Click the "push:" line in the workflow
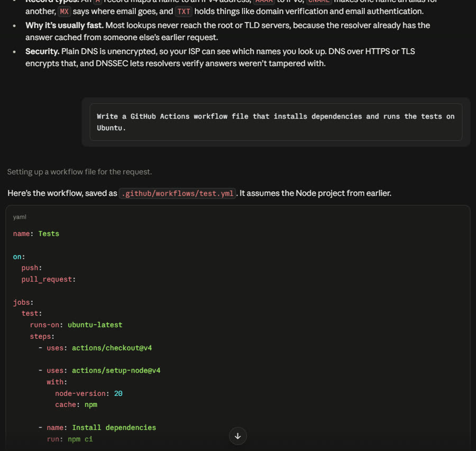 pyautogui.click(x=32, y=268)
